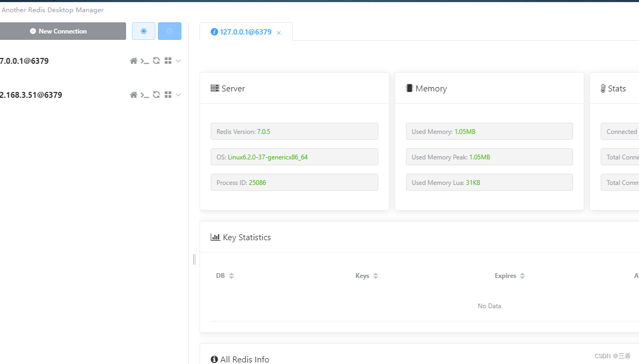639x364 pixels.
Task: Select the 7.0.0.1@6379 connection entry
Action: [24, 61]
